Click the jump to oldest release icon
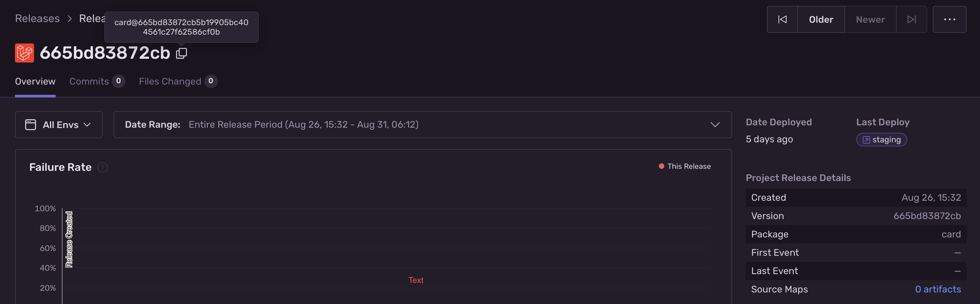The width and height of the screenshot is (980, 304). tap(782, 19)
